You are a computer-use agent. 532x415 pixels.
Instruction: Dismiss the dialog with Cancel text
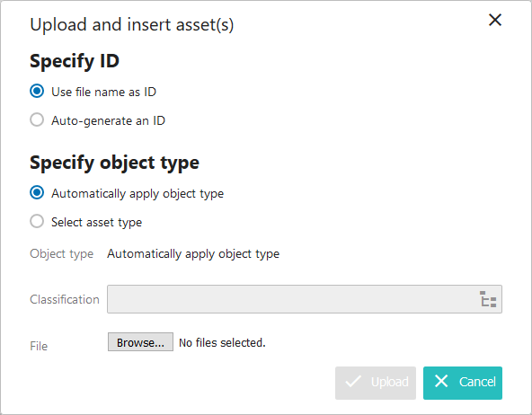click(477, 382)
